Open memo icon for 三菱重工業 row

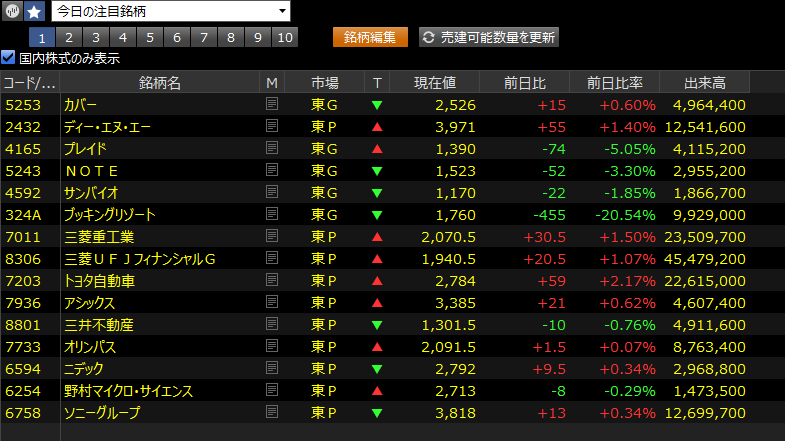pos(272,236)
